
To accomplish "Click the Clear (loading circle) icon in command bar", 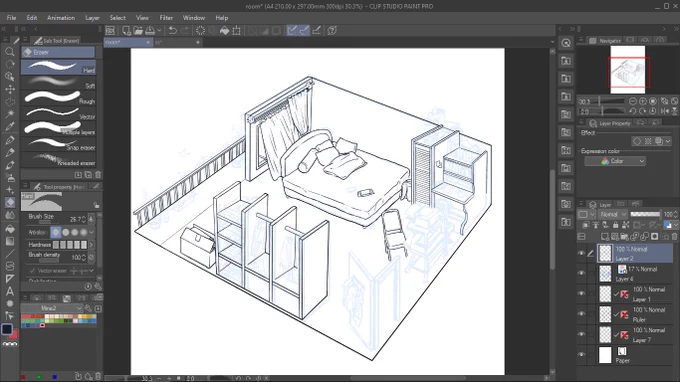I will click(x=200, y=30).
